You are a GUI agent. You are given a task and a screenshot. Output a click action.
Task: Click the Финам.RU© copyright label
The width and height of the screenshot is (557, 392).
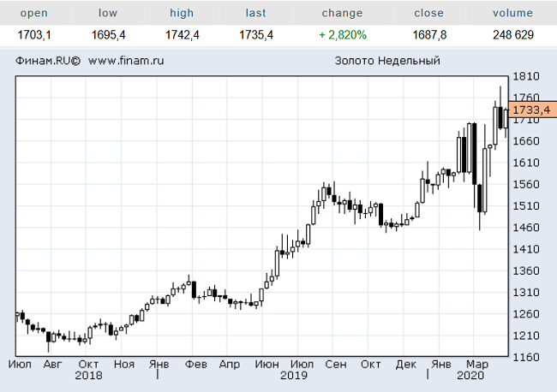pyautogui.click(x=47, y=61)
